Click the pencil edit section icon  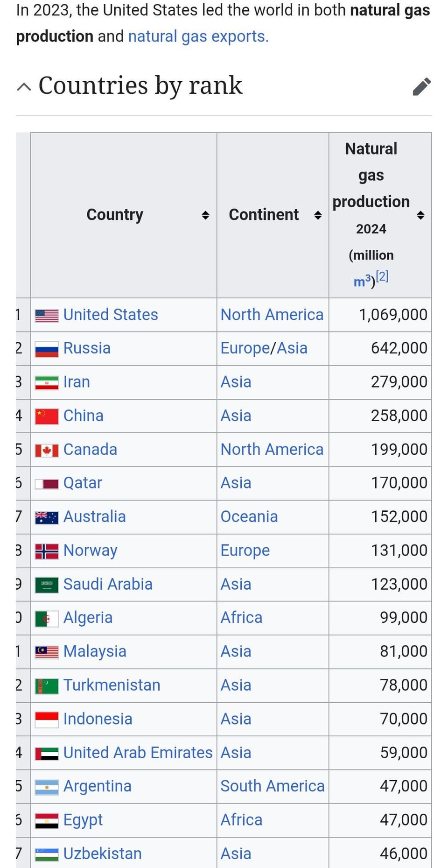point(422,86)
